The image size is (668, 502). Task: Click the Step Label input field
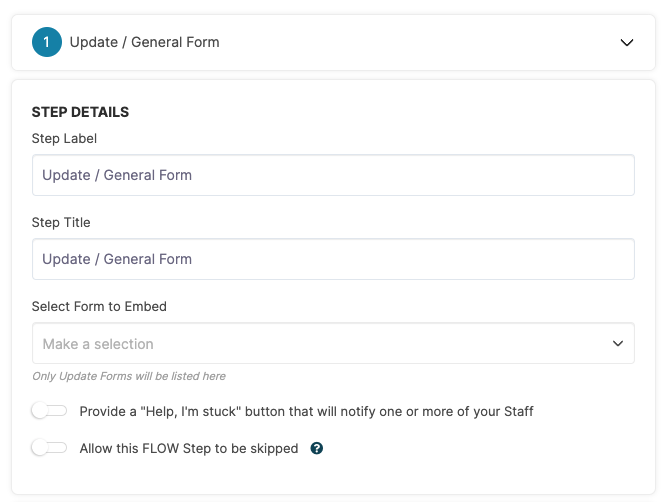(x=333, y=175)
